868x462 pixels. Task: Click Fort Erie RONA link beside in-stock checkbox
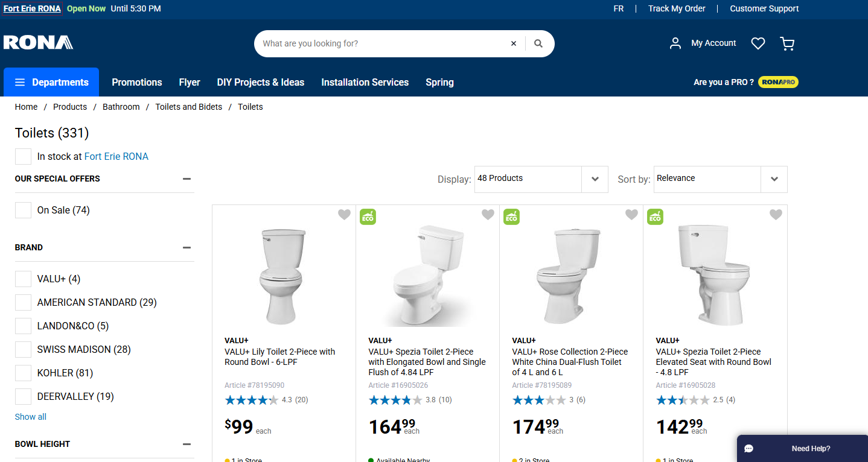pos(116,156)
